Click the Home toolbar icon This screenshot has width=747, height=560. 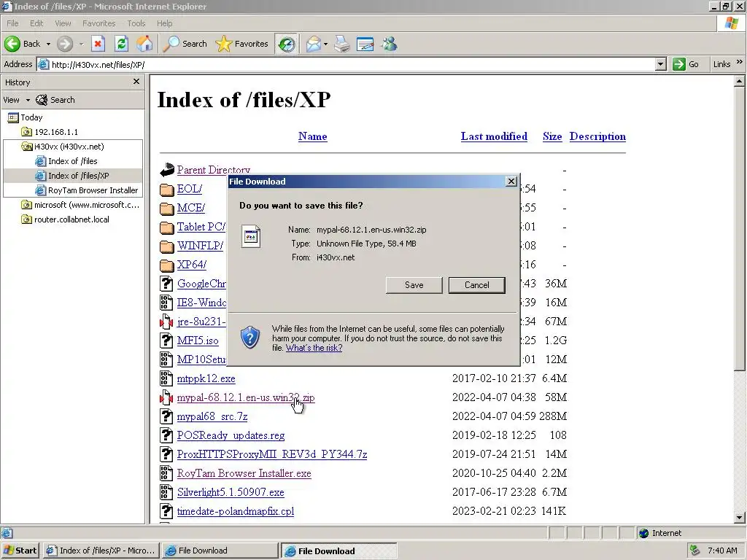(x=145, y=44)
